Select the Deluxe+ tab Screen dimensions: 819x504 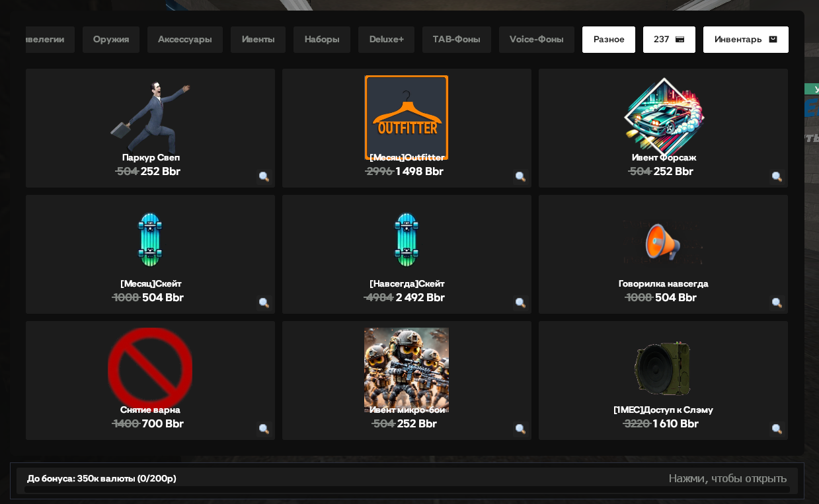tap(387, 40)
